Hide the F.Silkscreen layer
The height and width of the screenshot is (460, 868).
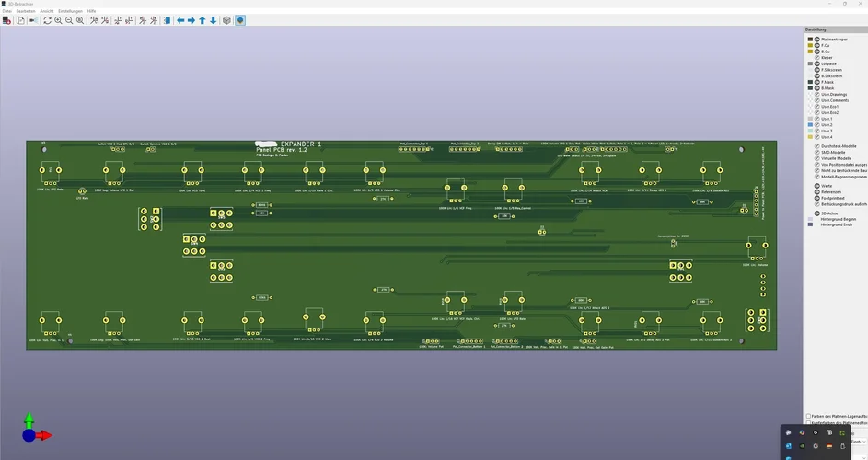point(817,70)
